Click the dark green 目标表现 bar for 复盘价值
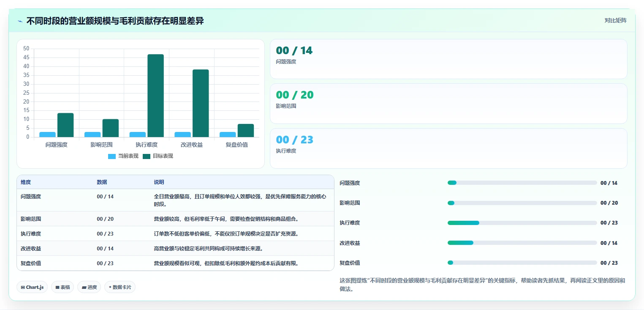 point(246,131)
